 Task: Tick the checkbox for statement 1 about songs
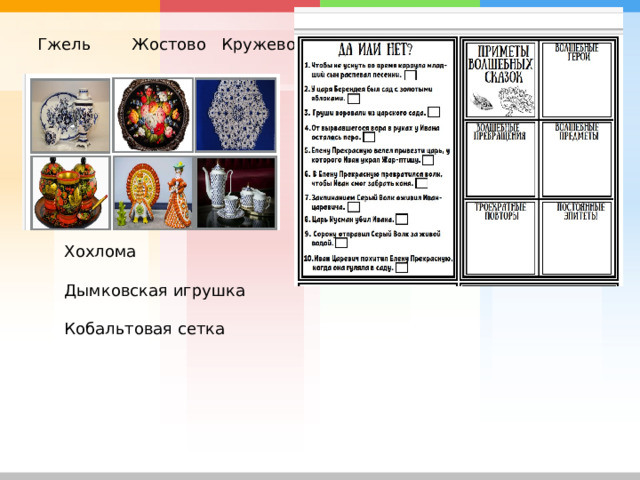click(410, 75)
